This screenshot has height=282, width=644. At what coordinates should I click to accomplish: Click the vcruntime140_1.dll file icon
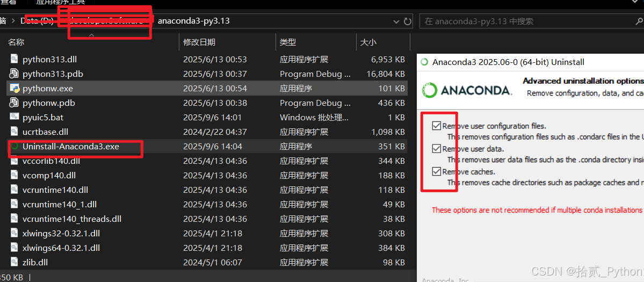[x=14, y=204]
